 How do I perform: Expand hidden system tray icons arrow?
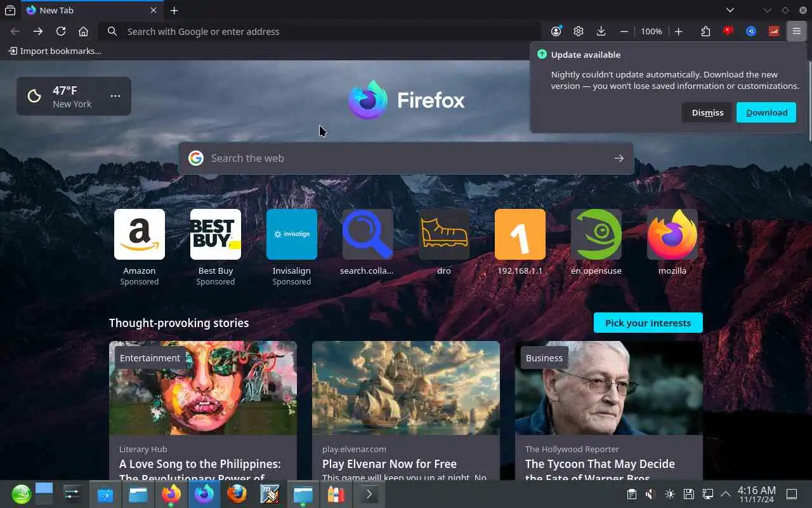point(726,494)
